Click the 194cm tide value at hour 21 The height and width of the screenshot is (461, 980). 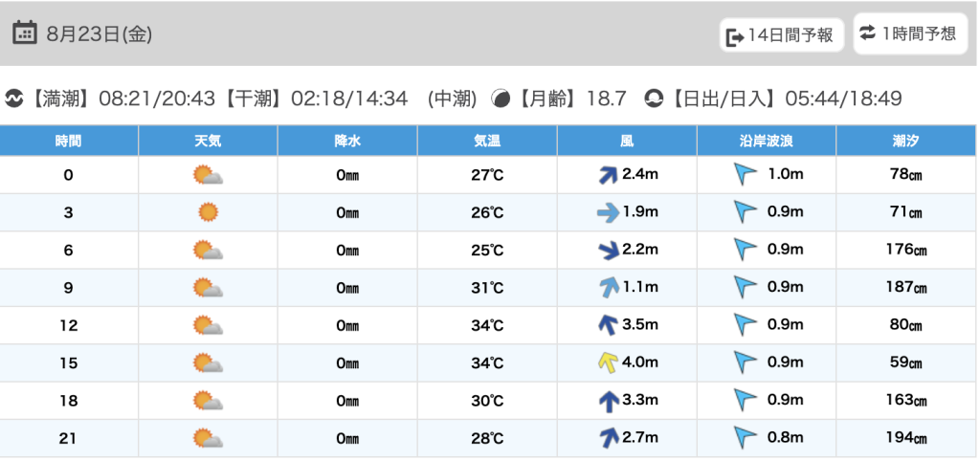click(905, 439)
